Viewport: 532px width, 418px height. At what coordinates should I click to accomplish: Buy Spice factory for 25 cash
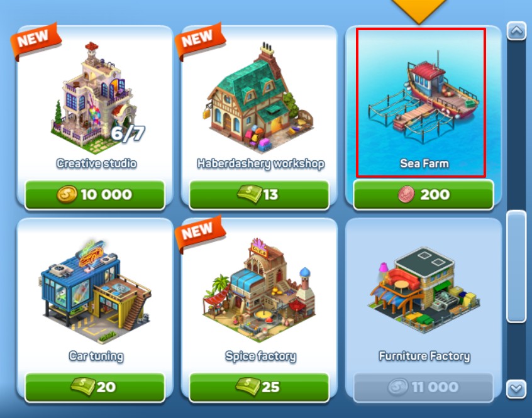pos(259,387)
